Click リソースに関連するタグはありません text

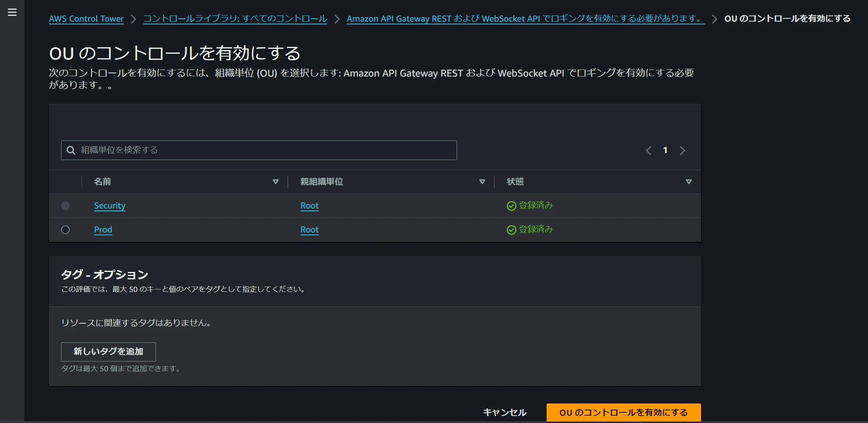point(136,323)
